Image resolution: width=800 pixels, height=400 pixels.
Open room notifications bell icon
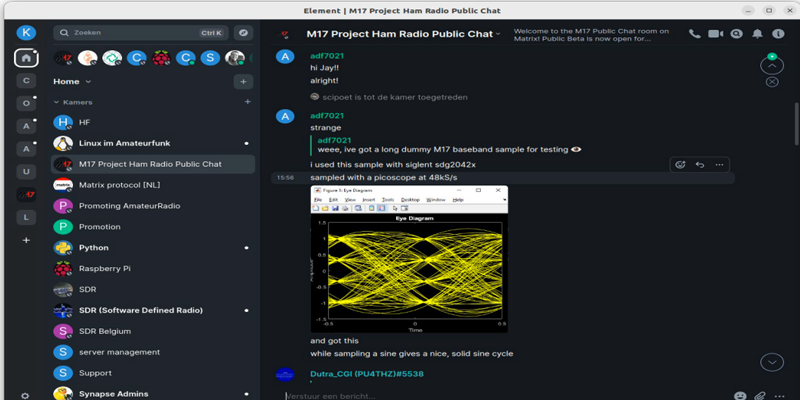pyautogui.click(x=758, y=34)
